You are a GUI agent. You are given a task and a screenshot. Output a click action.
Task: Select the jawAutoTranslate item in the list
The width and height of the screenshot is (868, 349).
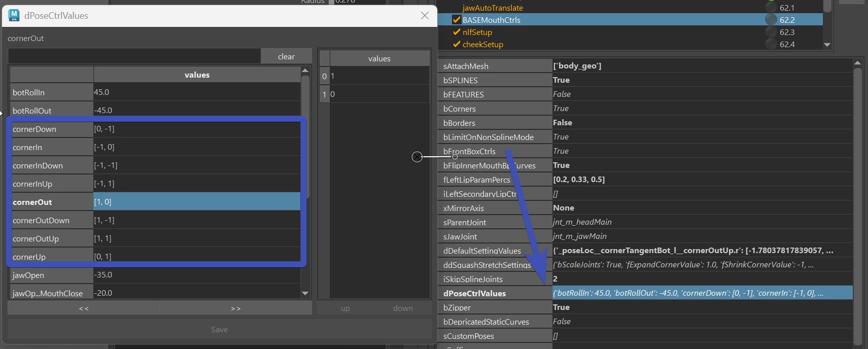click(x=493, y=8)
